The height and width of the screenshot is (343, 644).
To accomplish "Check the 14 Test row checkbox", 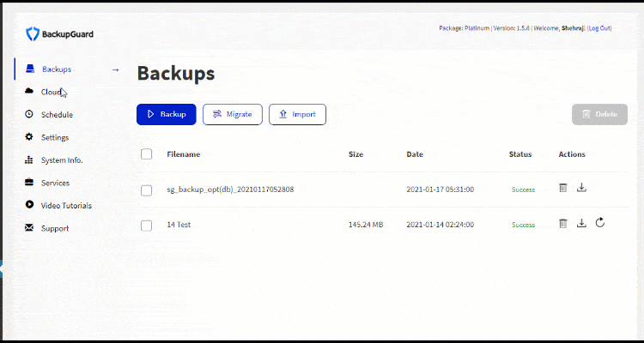I will click(146, 226).
